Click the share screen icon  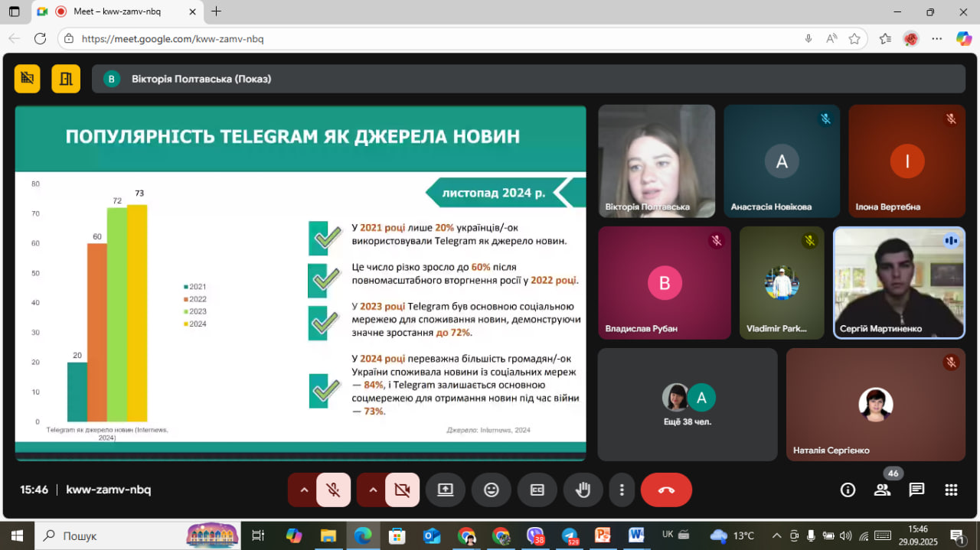(x=446, y=490)
